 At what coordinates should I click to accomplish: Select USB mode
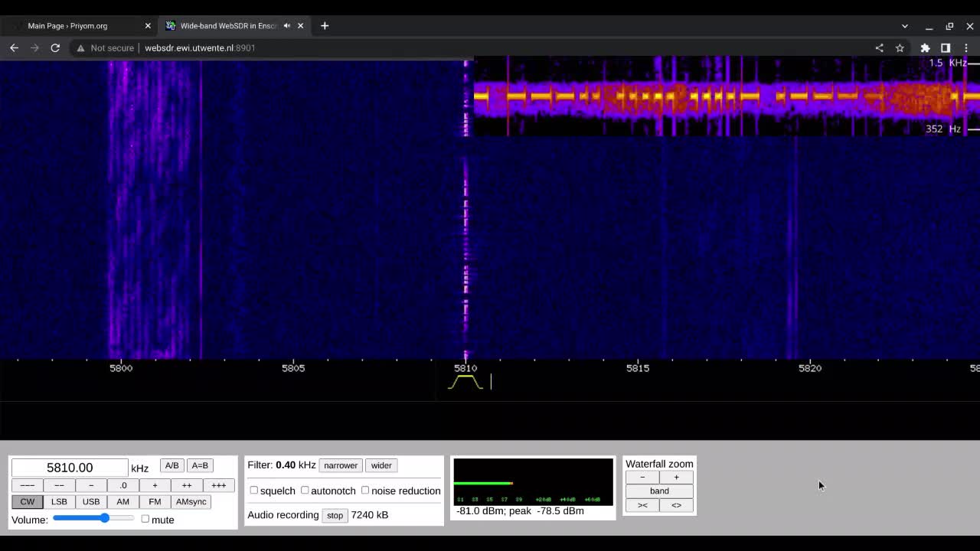pyautogui.click(x=91, y=502)
